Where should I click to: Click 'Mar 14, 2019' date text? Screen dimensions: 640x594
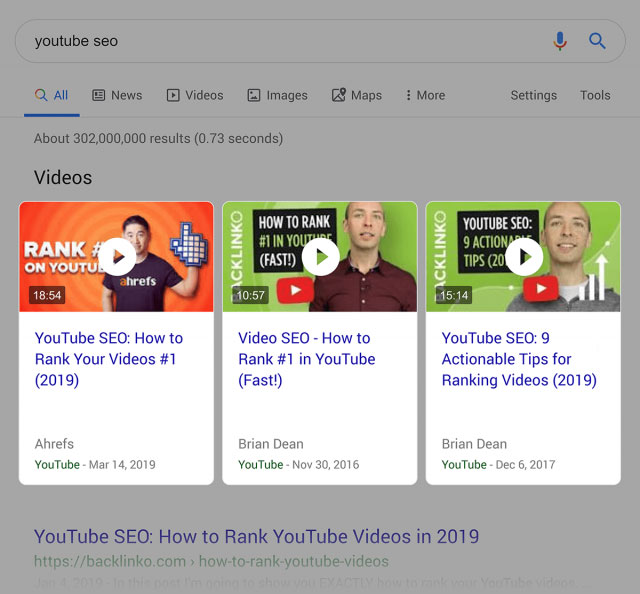tap(122, 465)
